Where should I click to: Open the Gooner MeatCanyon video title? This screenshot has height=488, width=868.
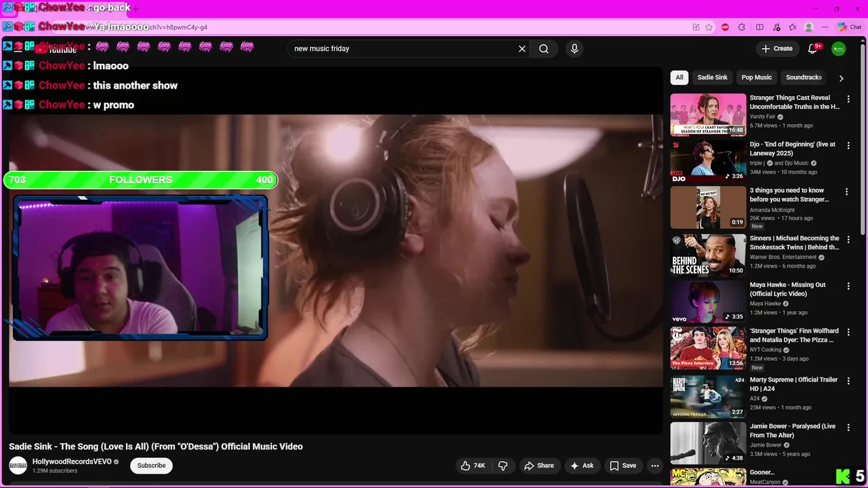pyautogui.click(x=762, y=472)
